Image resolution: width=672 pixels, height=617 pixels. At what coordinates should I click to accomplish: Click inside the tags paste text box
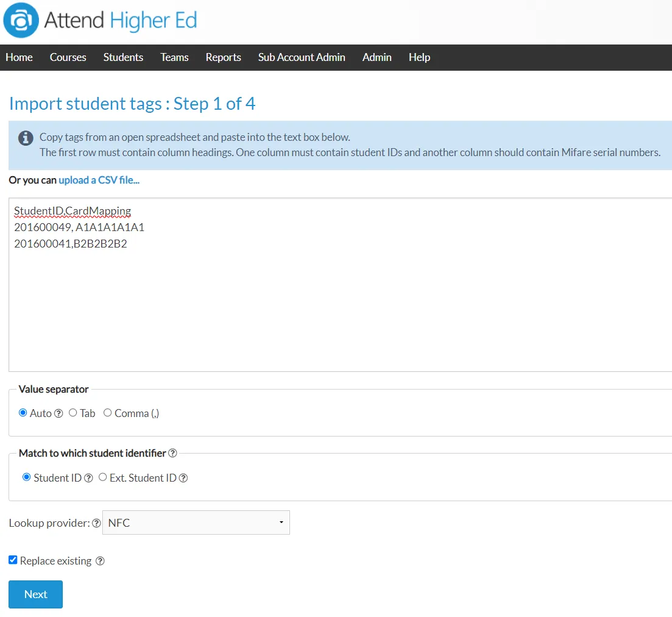tap(341, 285)
